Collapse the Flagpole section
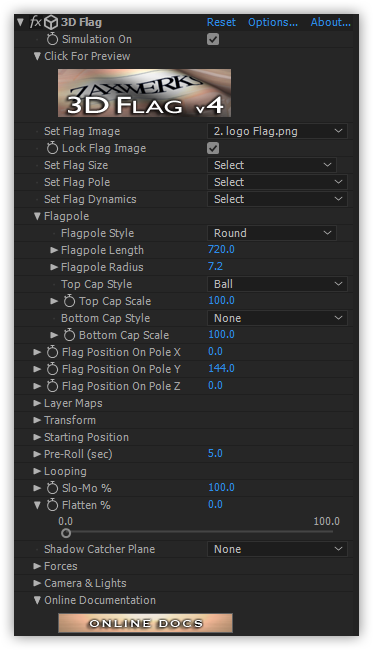The image size is (373, 650). (x=37, y=216)
